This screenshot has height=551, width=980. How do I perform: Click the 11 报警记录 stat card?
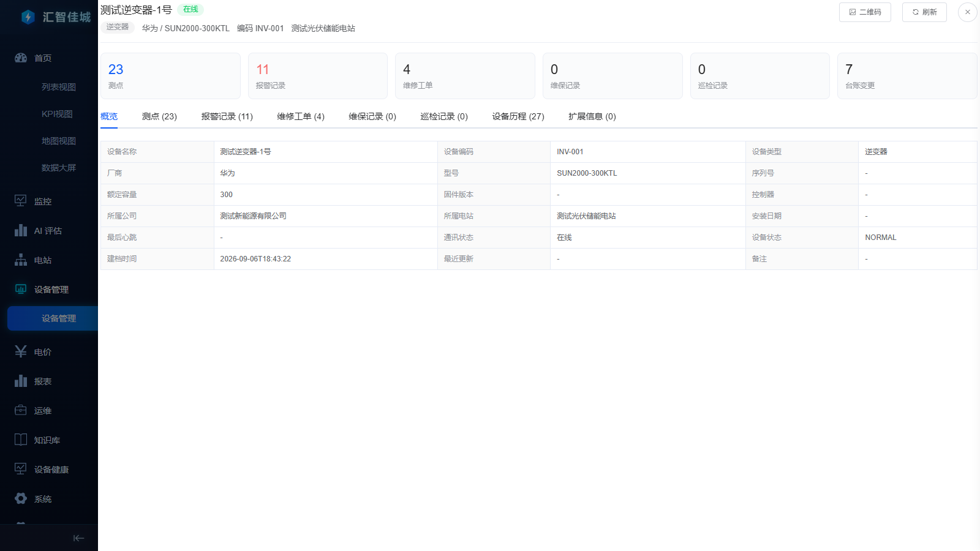click(x=318, y=76)
